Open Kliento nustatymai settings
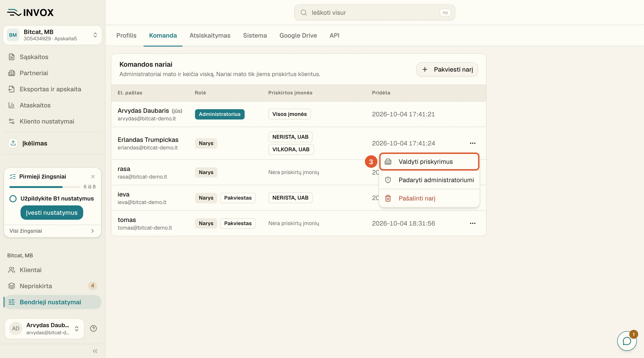This screenshot has height=358, width=644. point(52,121)
